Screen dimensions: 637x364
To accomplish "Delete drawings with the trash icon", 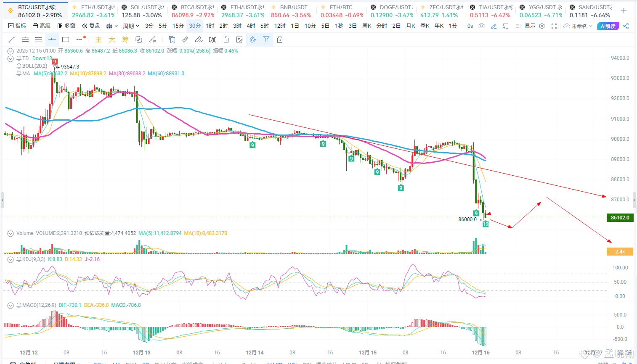I will tap(280, 40).
